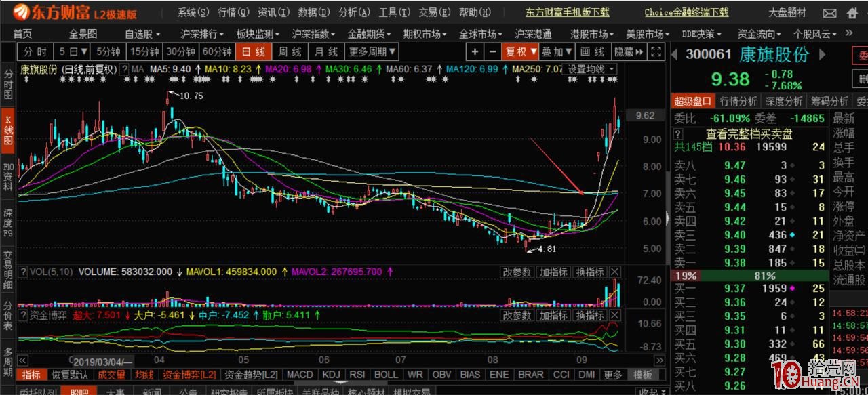Open the 复权 adjustment dropdown

[x=521, y=51]
